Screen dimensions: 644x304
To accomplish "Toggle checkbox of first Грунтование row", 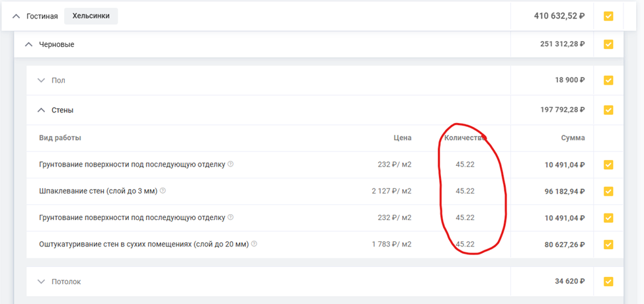I will pos(608,165).
